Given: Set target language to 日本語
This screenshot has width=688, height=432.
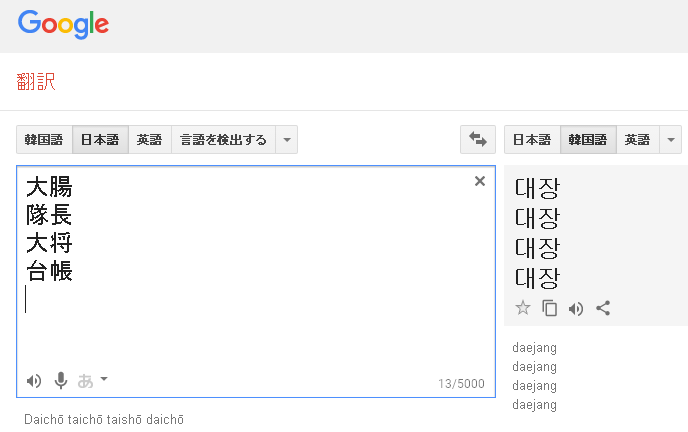Looking at the screenshot, I should click(532, 140).
